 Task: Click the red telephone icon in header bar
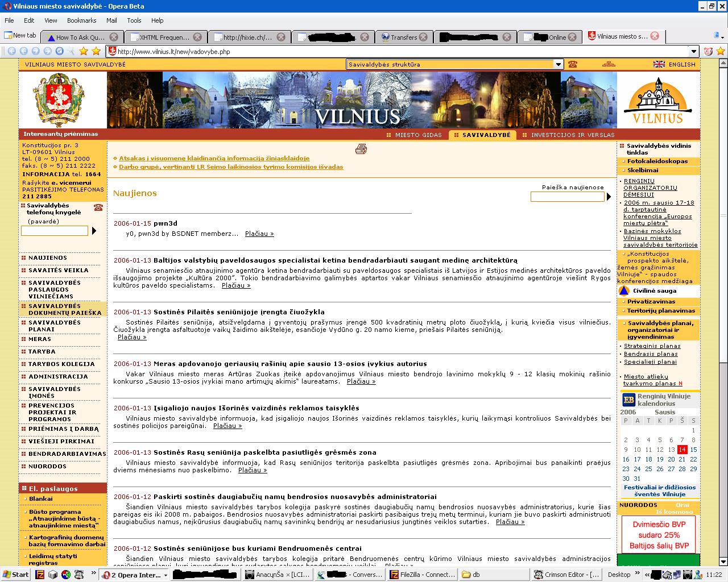[x=572, y=64]
